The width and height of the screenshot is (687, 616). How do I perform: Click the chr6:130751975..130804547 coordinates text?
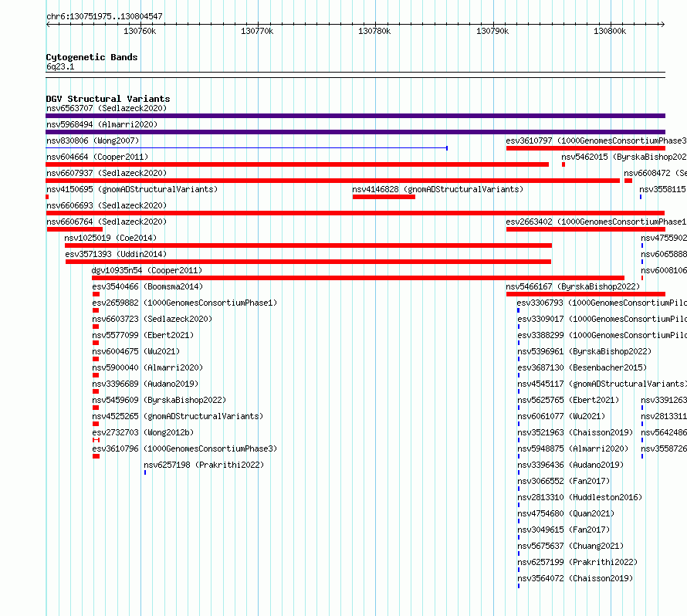tap(104, 16)
